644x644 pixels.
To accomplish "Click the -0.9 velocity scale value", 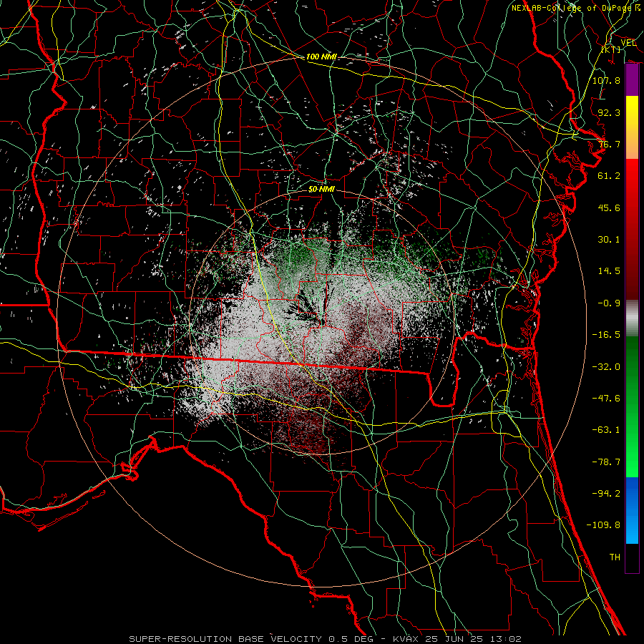I will (609, 303).
